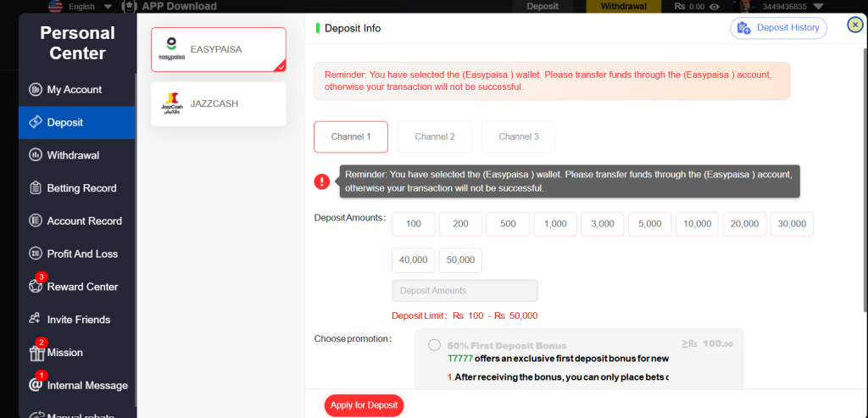Click the top bar Withdrawal button

pos(623,7)
